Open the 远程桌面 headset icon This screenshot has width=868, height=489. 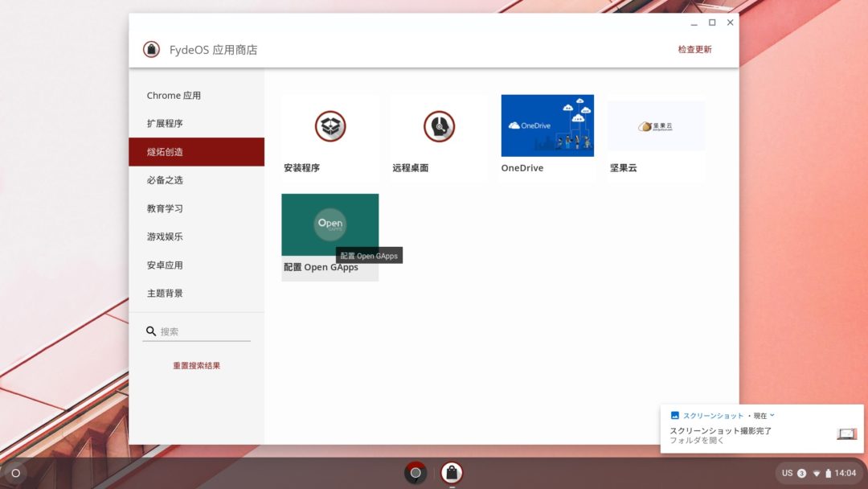pos(439,125)
